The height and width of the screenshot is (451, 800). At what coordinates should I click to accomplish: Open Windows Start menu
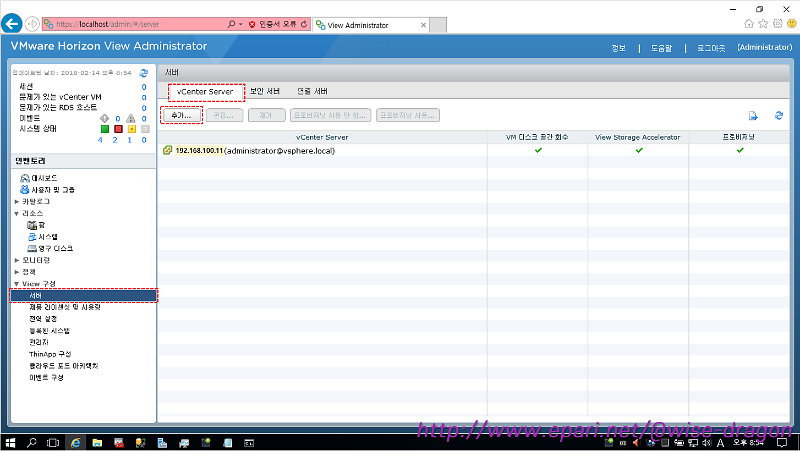(x=10, y=443)
